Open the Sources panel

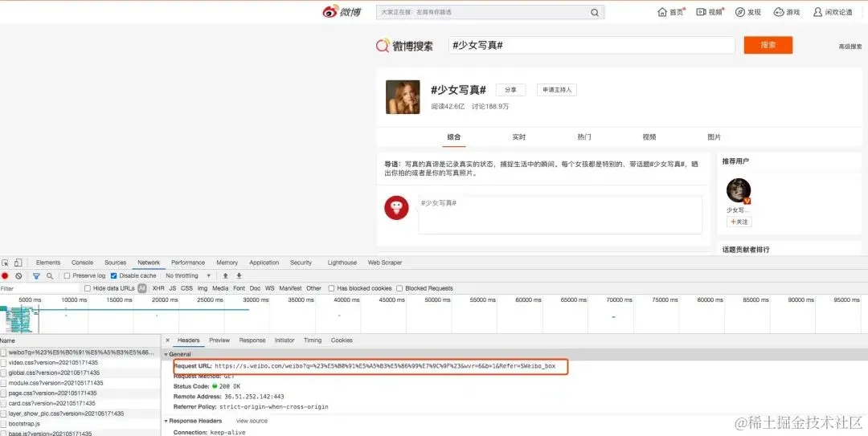[x=115, y=263]
